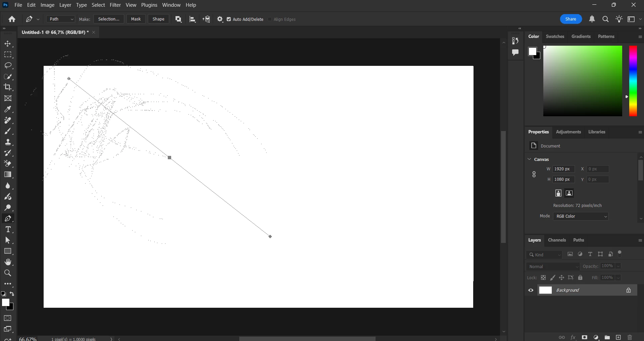Add a layer mask
The width and height of the screenshot is (644, 341).
[585, 337]
